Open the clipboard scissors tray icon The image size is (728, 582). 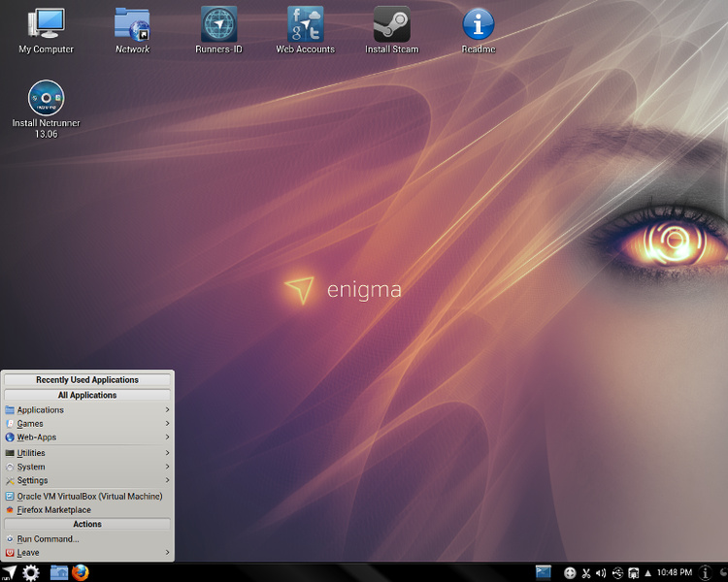585,573
